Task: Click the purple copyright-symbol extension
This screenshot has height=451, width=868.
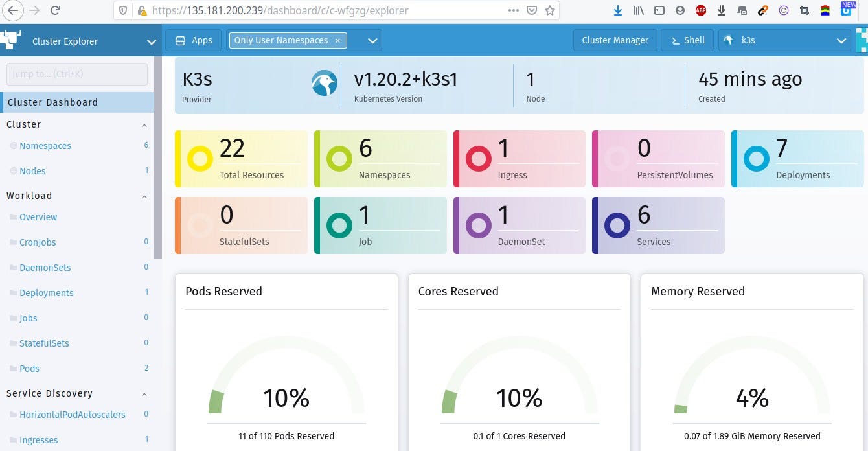Action: click(784, 10)
